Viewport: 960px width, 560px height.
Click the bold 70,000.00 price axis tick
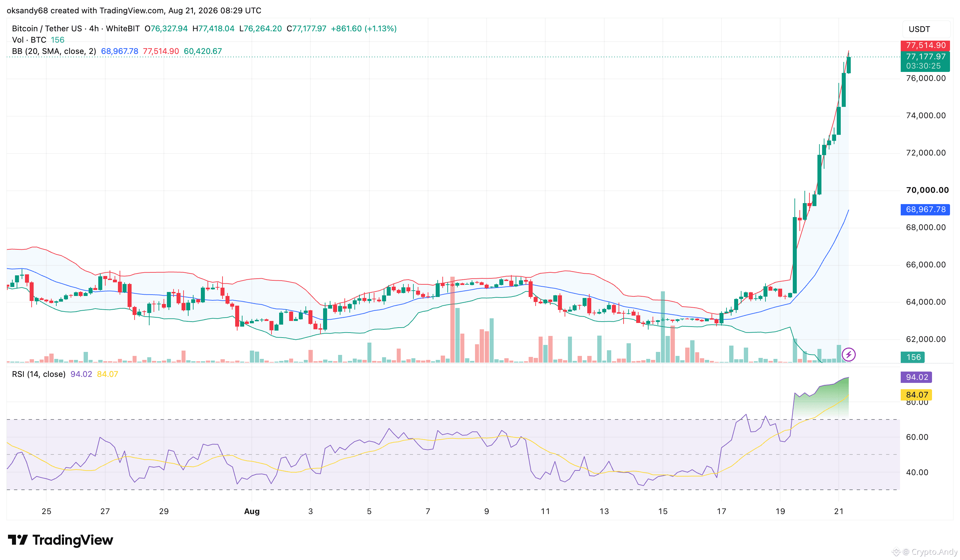coord(927,190)
